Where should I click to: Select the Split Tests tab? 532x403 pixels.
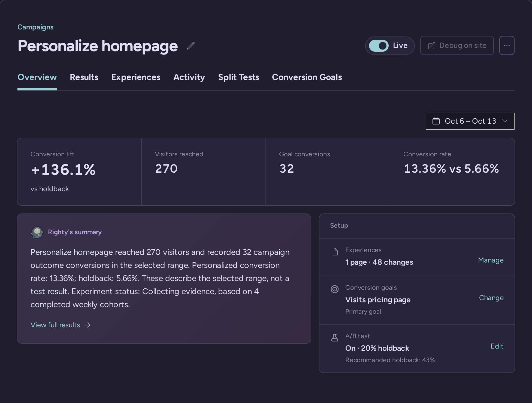[x=238, y=77]
